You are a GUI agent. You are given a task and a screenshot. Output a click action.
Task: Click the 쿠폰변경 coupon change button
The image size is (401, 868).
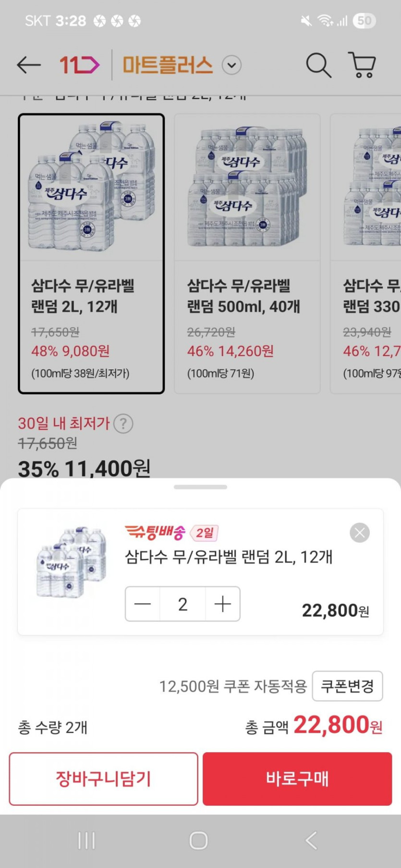[x=347, y=686]
